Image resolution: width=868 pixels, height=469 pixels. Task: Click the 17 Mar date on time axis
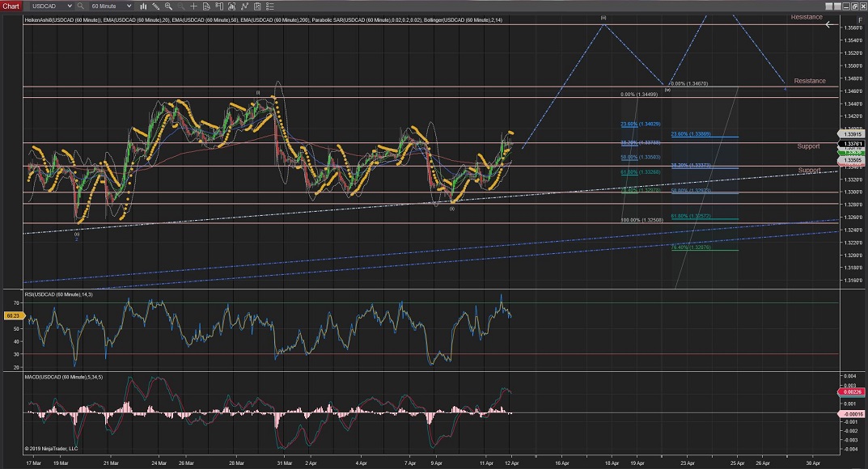click(x=33, y=463)
